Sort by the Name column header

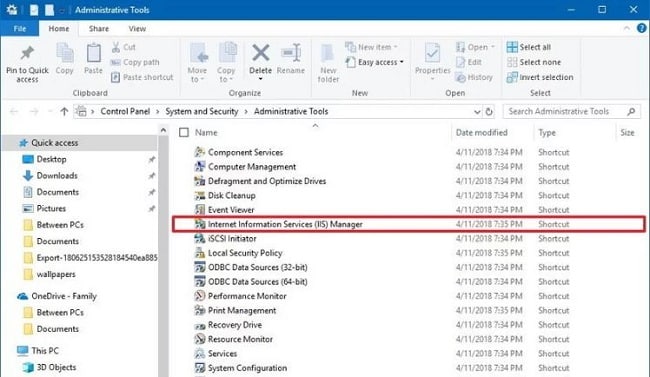[x=206, y=133]
